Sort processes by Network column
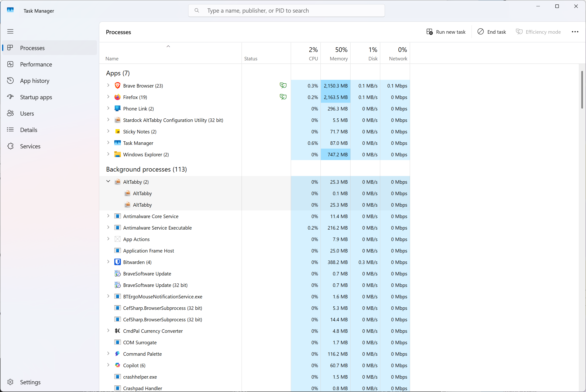This screenshot has width=586, height=392. [395, 53]
